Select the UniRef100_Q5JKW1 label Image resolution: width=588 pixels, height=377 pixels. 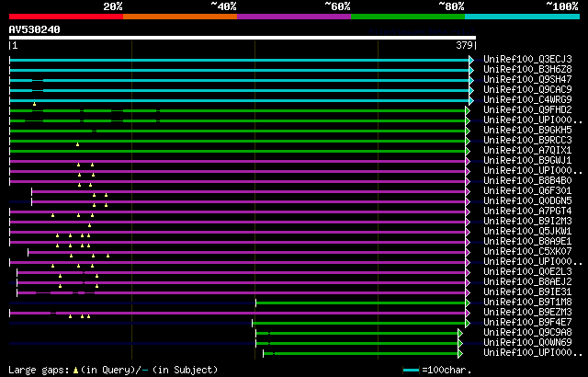point(527,232)
